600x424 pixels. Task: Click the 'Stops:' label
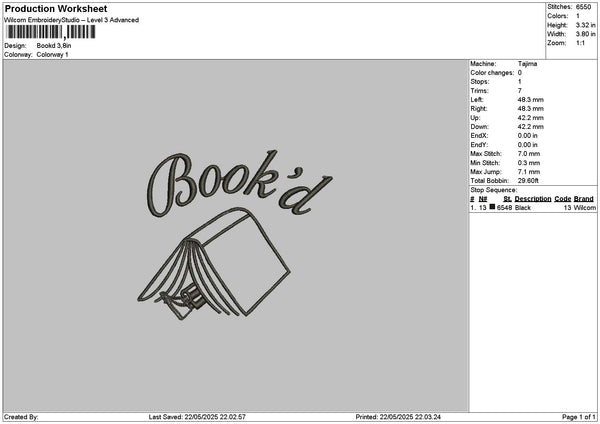click(480, 82)
